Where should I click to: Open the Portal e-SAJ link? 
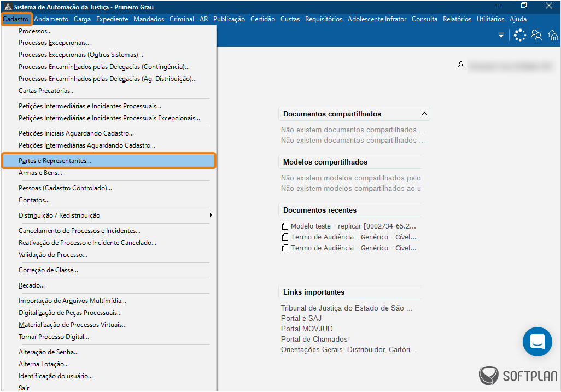301,318
